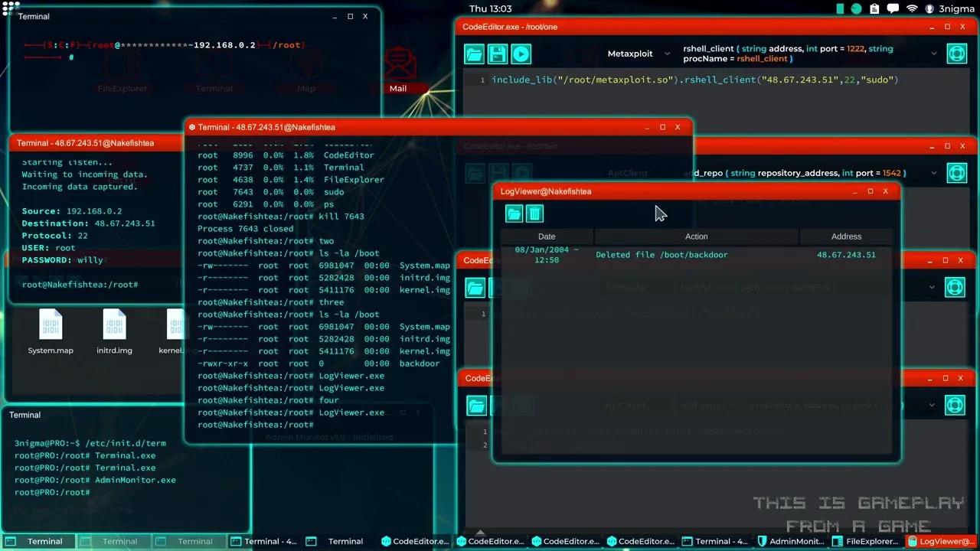The width and height of the screenshot is (980, 551).
Task: Sort log entries by the Date column
Action: pos(546,236)
